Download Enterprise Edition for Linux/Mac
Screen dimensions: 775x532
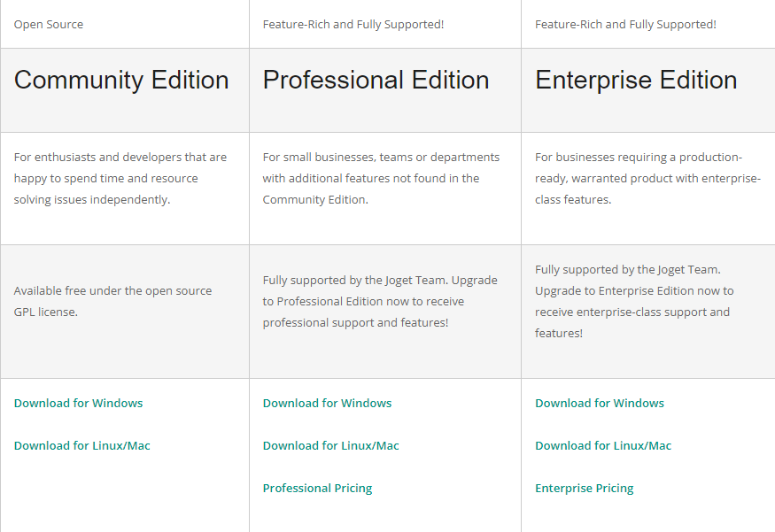coord(602,446)
